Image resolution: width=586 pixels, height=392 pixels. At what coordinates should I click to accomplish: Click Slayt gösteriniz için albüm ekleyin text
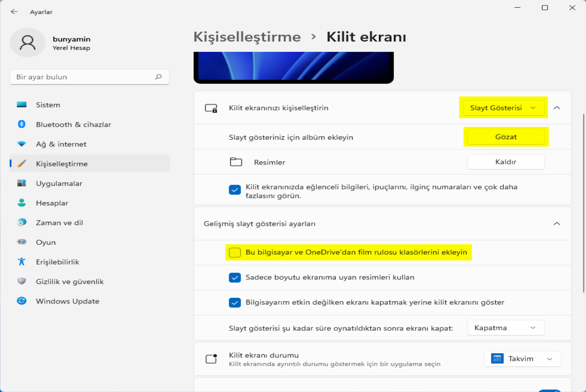(x=291, y=137)
